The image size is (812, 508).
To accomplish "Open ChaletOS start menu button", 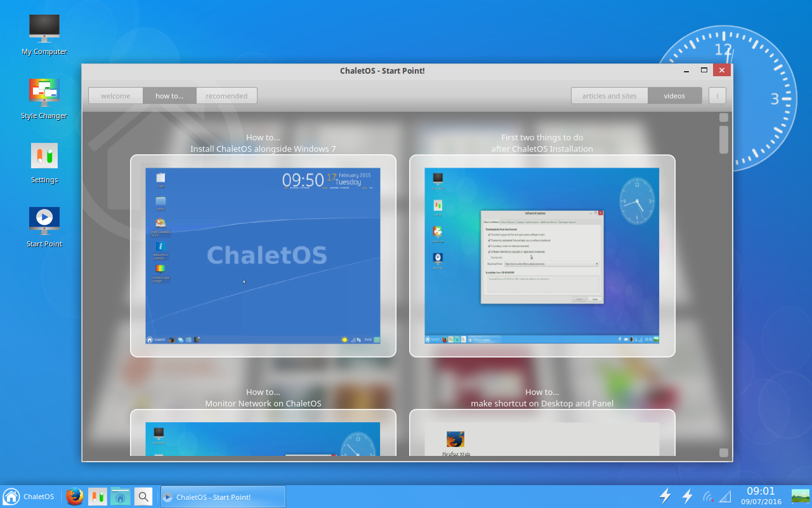I will tap(29, 497).
